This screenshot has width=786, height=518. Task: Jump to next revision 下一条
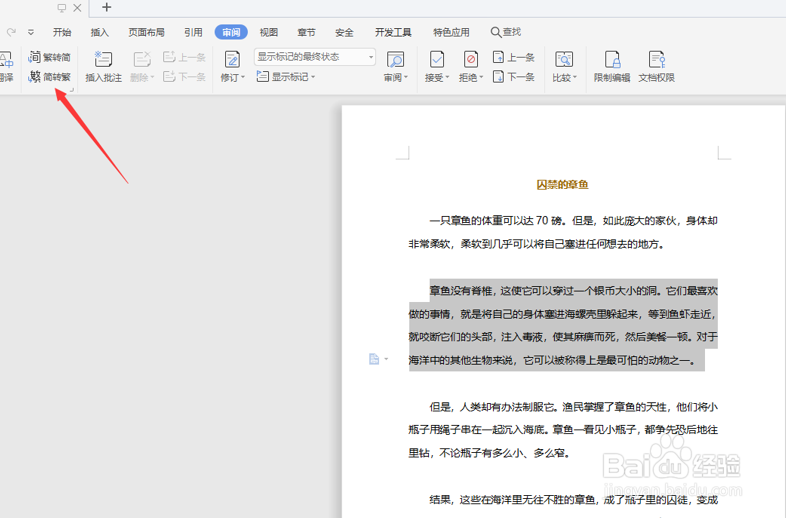click(513, 77)
